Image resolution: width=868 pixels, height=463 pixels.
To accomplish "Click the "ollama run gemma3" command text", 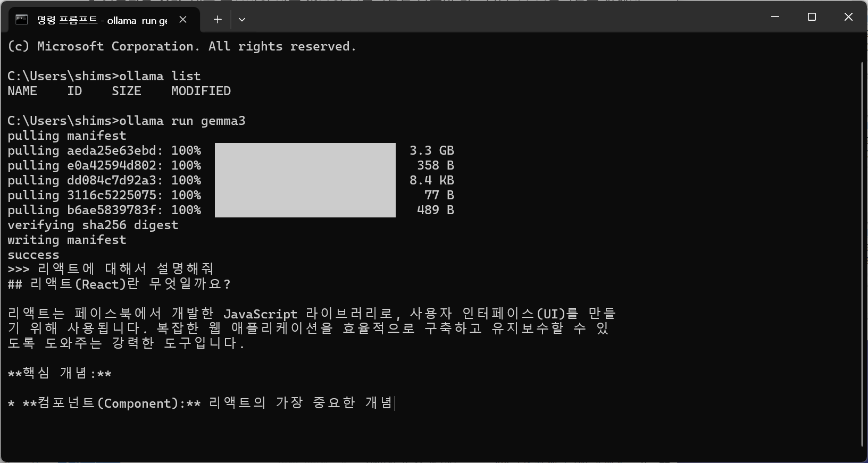I will point(182,121).
